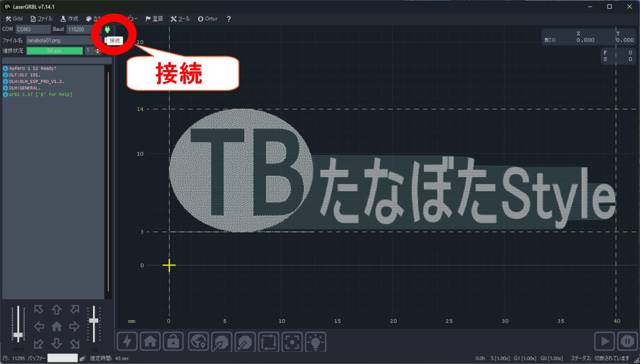
Task: Open the 作成 menu
Action: [69, 19]
